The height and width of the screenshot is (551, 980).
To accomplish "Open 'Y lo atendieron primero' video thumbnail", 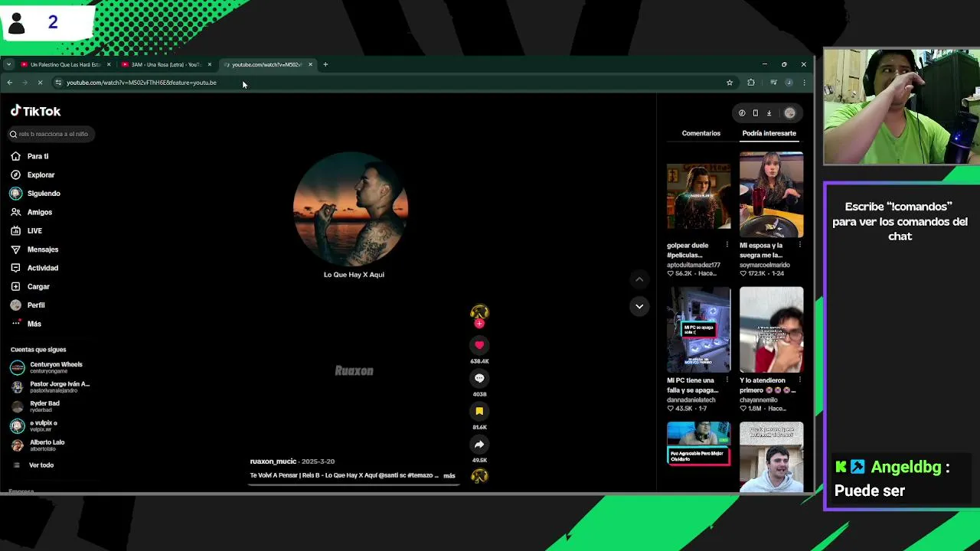I will pyautogui.click(x=771, y=330).
